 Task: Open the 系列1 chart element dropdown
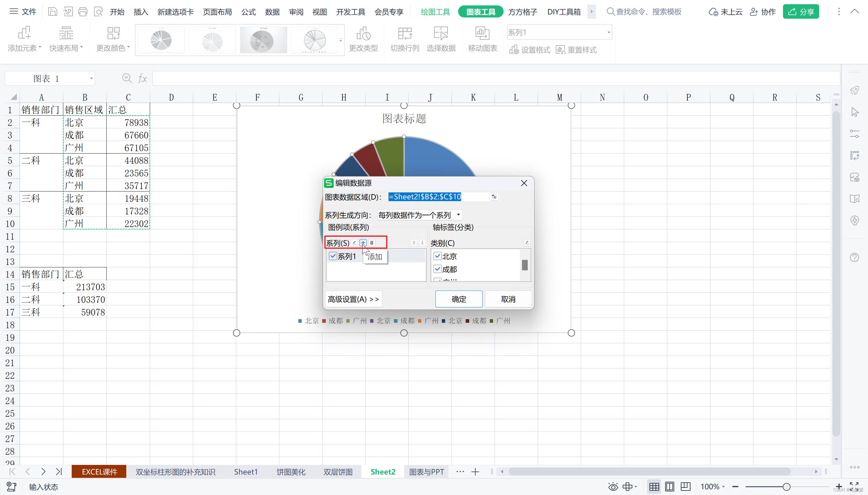[609, 33]
